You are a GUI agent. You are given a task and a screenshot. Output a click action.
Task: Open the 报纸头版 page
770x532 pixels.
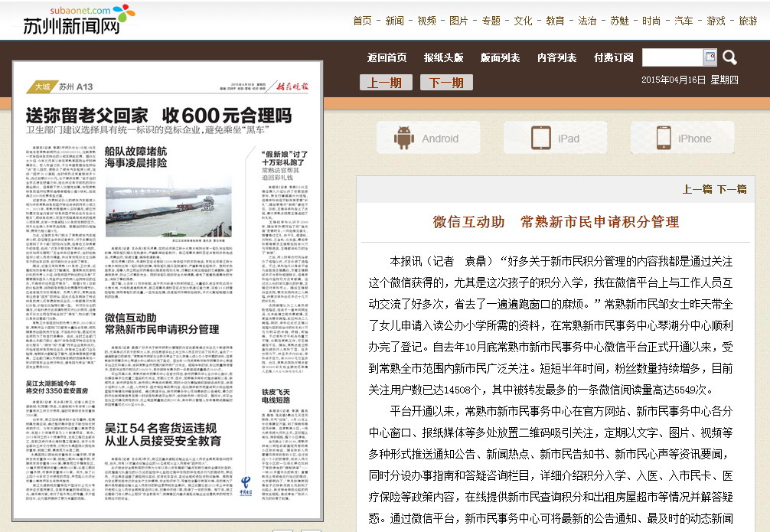(x=443, y=57)
